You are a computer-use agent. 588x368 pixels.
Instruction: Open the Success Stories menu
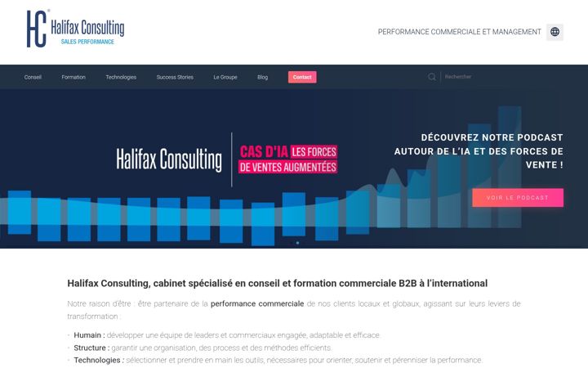pyautogui.click(x=175, y=77)
